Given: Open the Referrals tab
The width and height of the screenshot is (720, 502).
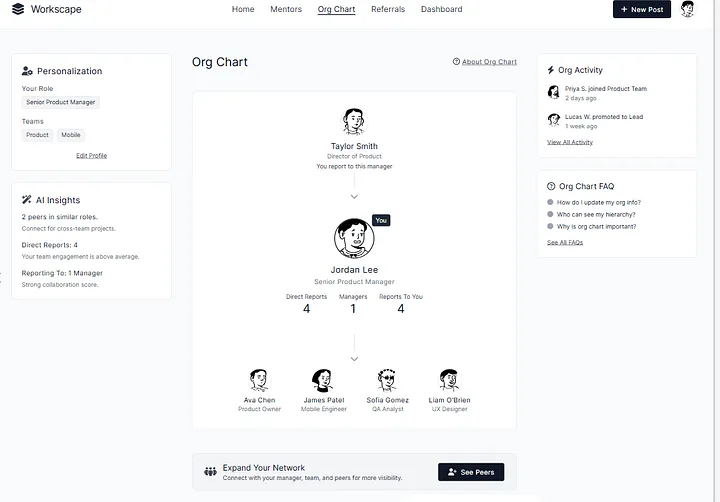Looking at the screenshot, I should pyautogui.click(x=388, y=9).
